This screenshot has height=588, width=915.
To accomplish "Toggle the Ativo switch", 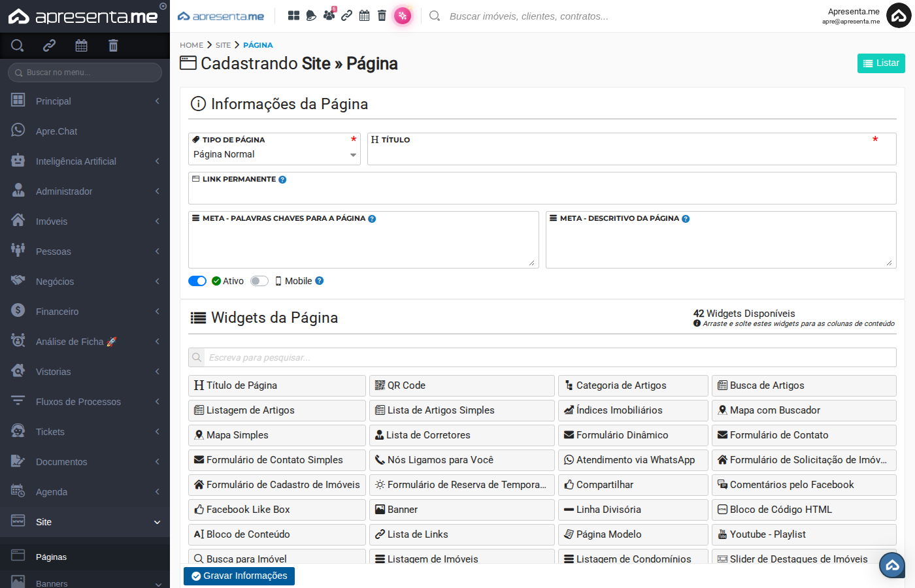I will [x=197, y=281].
